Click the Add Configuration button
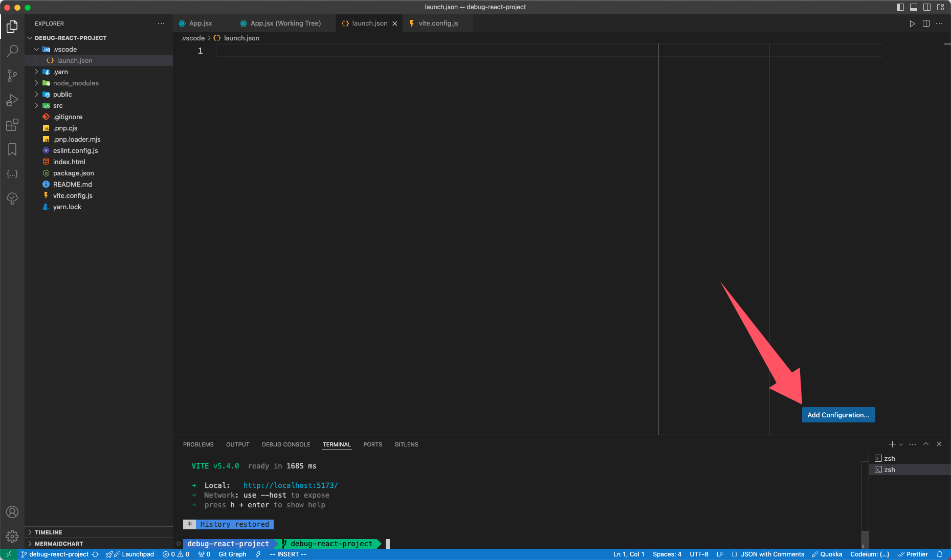Image resolution: width=951 pixels, height=560 pixels. [x=838, y=415]
